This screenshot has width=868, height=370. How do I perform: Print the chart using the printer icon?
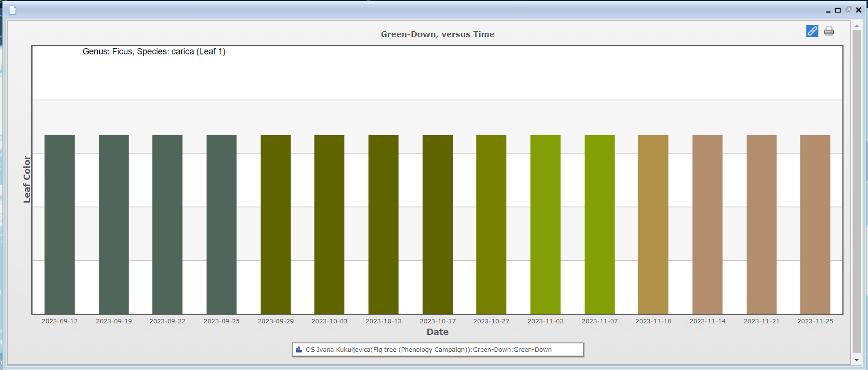(829, 31)
